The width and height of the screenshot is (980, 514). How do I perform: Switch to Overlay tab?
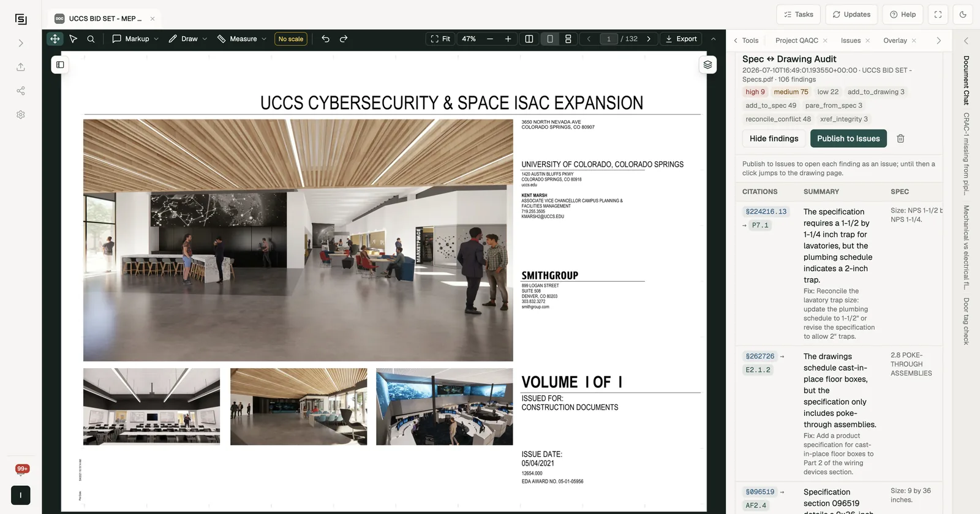pos(895,40)
